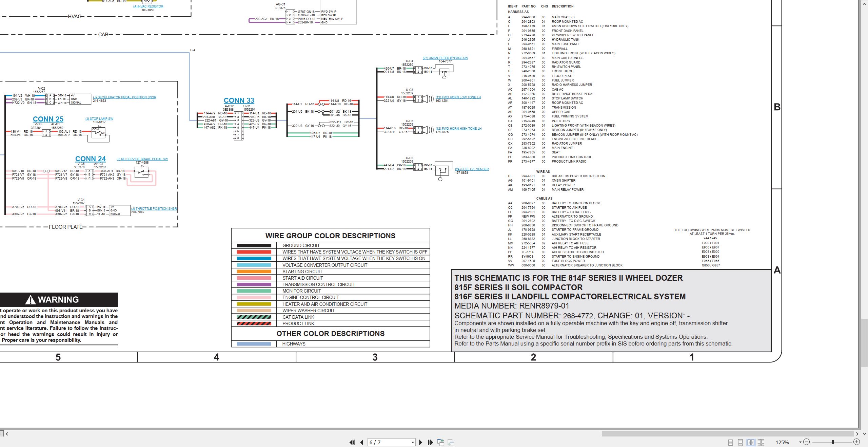Click the zoom out minus button
The width and height of the screenshot is (868, 447).
[807, 442]
